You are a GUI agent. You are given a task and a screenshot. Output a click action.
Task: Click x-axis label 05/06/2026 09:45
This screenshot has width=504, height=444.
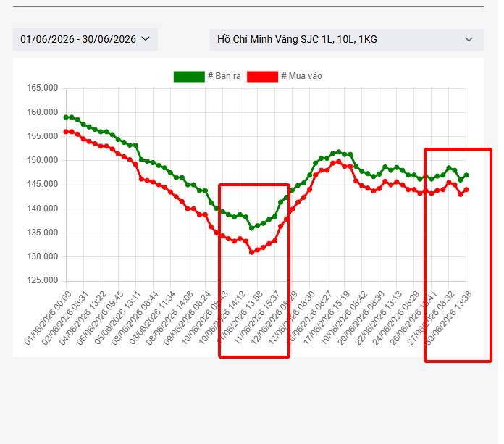100,318
